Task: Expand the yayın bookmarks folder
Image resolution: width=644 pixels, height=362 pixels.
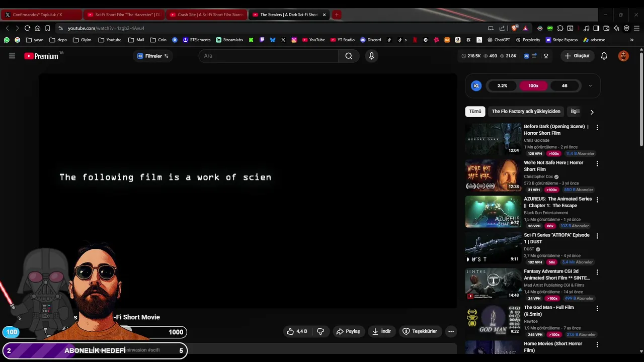Action: pyautogui.click(x=35, y=40)
